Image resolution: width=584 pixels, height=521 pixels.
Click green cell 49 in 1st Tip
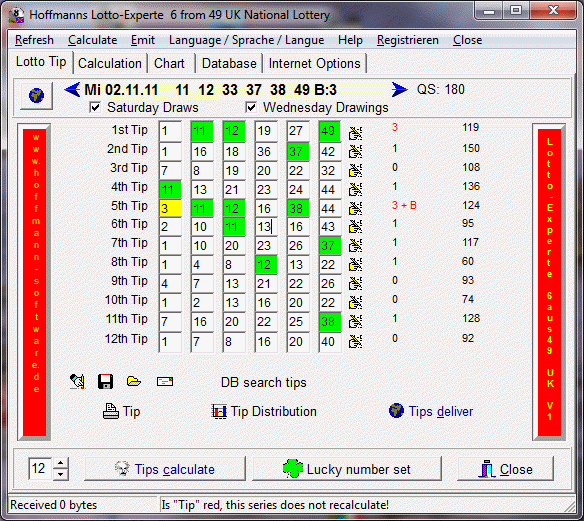330,131
